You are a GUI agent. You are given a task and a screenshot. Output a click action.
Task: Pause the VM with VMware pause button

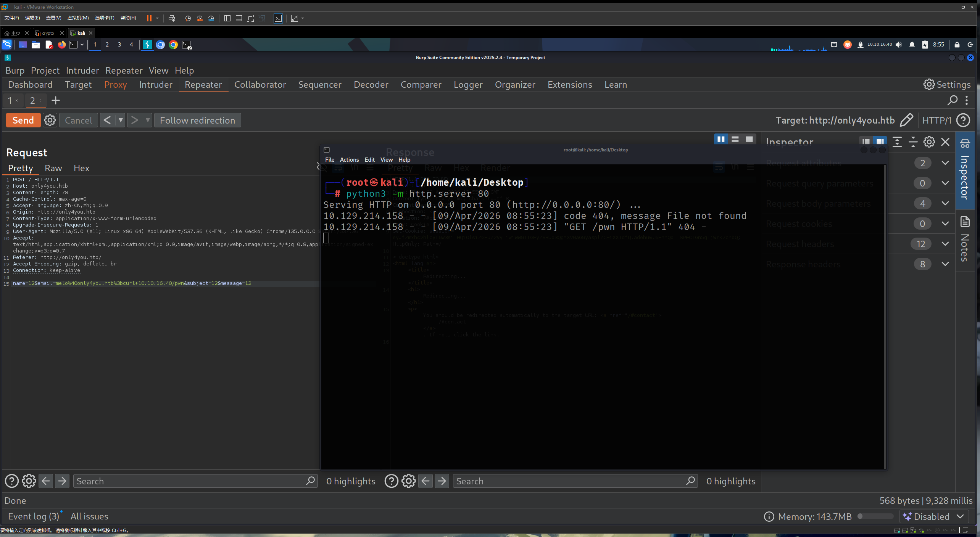click(x=149, y=18)
